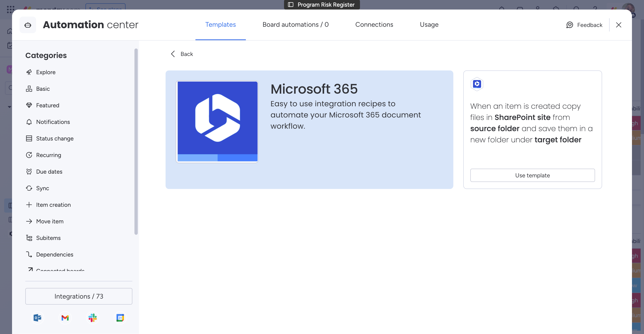Select the Recurring category

[x=49, y=155]
